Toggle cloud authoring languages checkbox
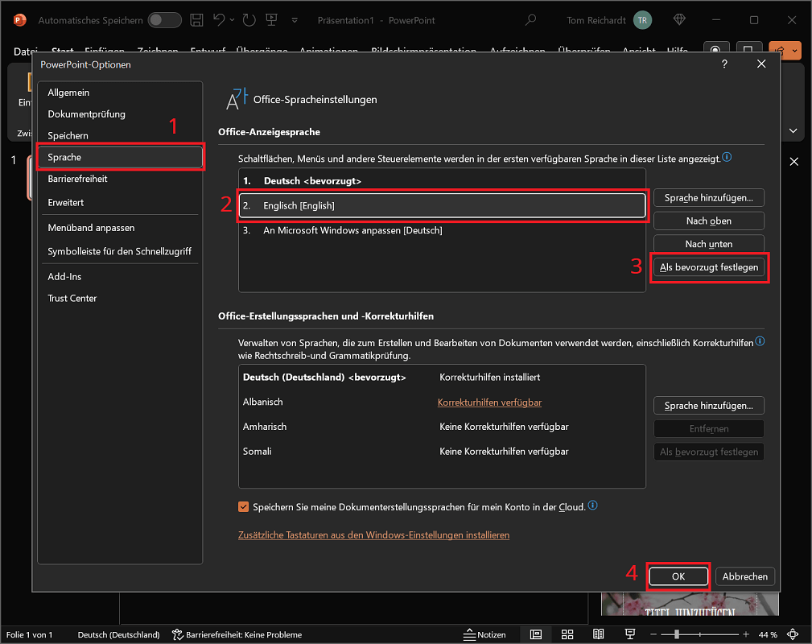The image size is (812, 644). [243, 506]
